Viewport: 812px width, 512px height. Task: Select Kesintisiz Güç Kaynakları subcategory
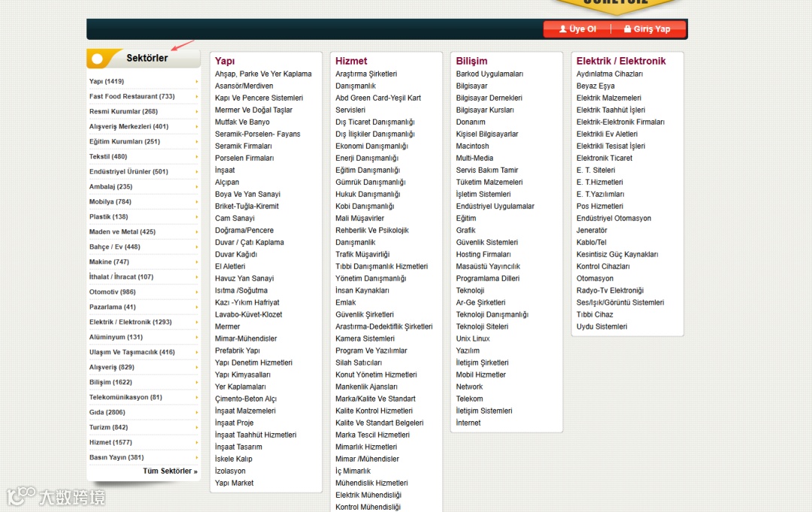pos(617,254)
